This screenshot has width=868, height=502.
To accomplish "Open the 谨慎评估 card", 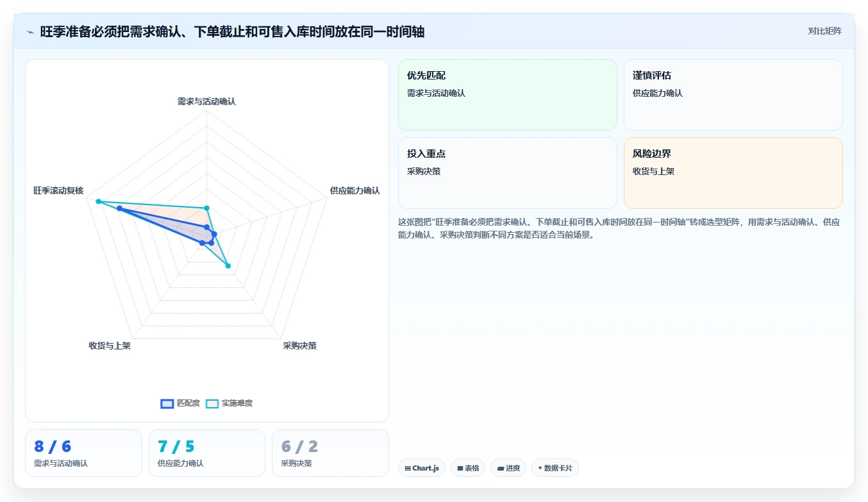I will coord(733,95).
